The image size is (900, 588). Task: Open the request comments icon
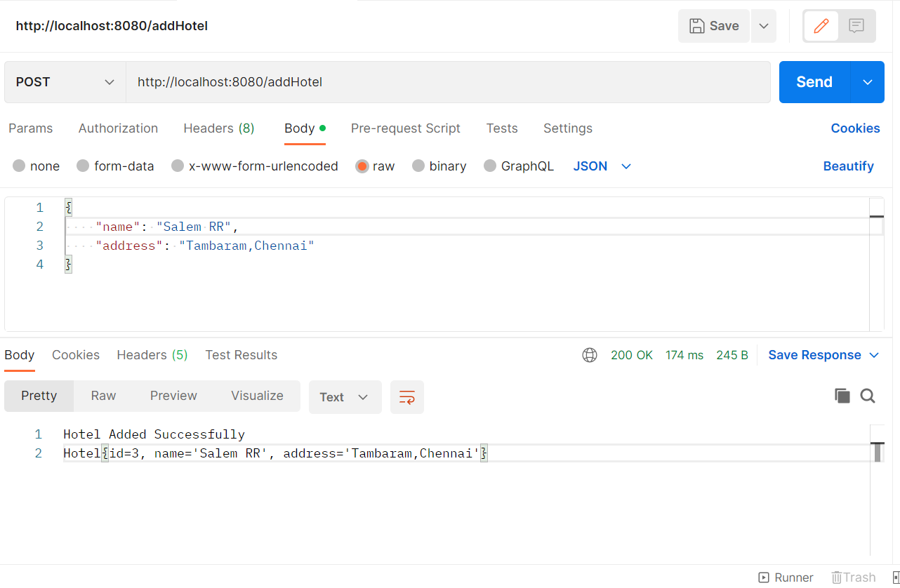[856, 25]
